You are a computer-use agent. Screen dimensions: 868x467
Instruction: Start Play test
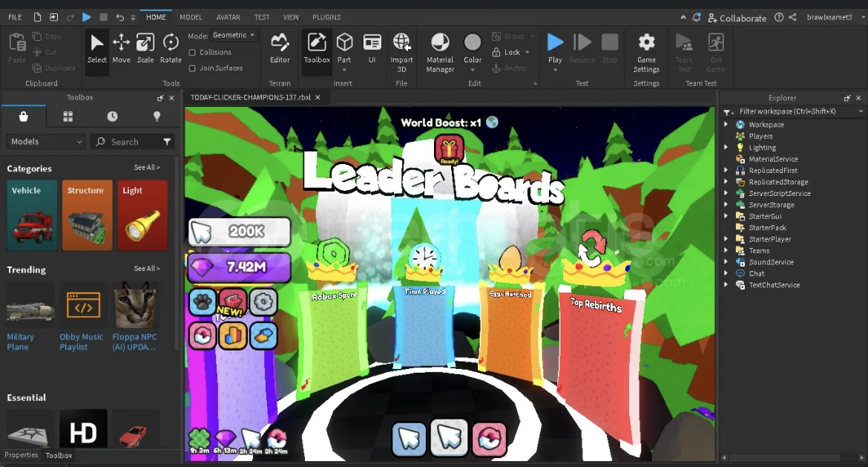(x=555, y=48)
